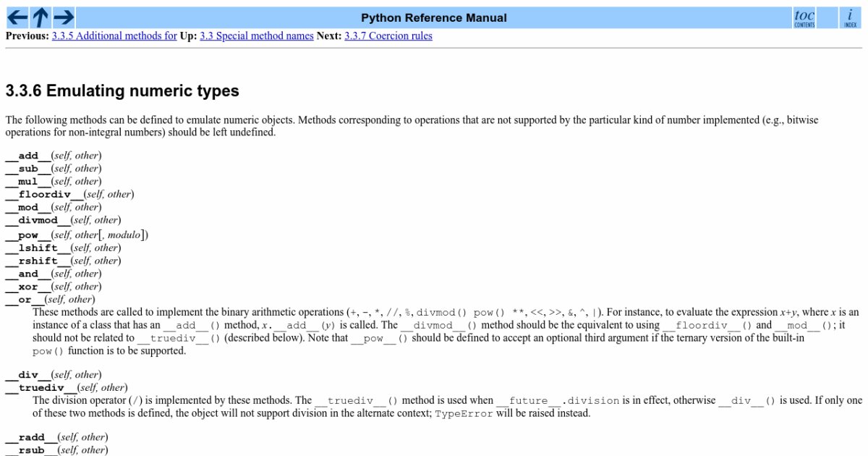This screenshot has height=456, width=868.
Task: Click the __xor__ method name
Action: [x=28, y=287]
